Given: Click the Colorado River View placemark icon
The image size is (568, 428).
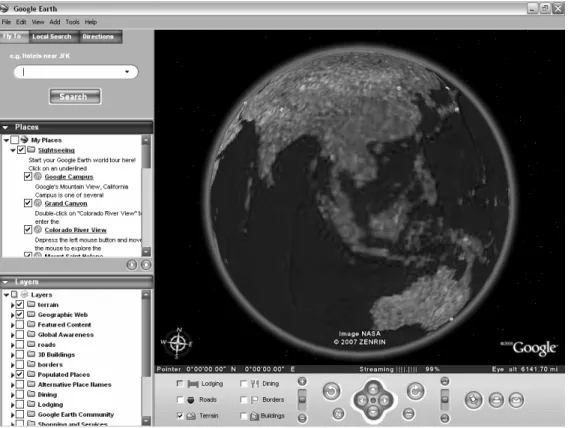Looking at the screenshot, I should point(38,230).
